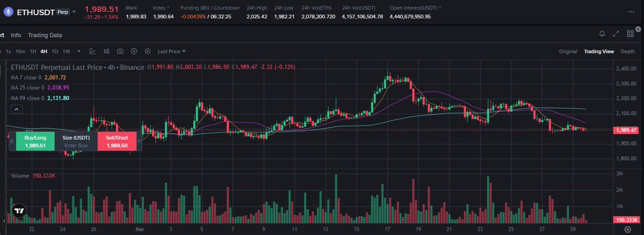Select the Original chart view
The width and height of the screenshot is (644, 235).
coord(568,52)
